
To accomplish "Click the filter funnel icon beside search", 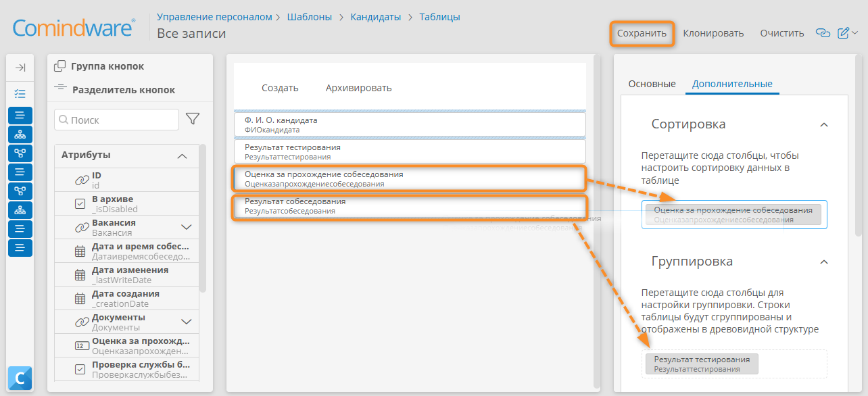I will [193, 119].
